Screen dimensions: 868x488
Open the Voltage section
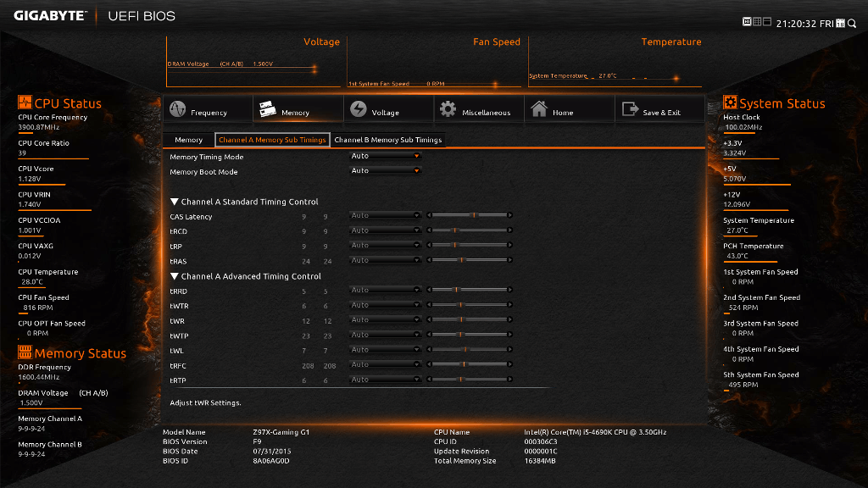(x=388, y=109)
